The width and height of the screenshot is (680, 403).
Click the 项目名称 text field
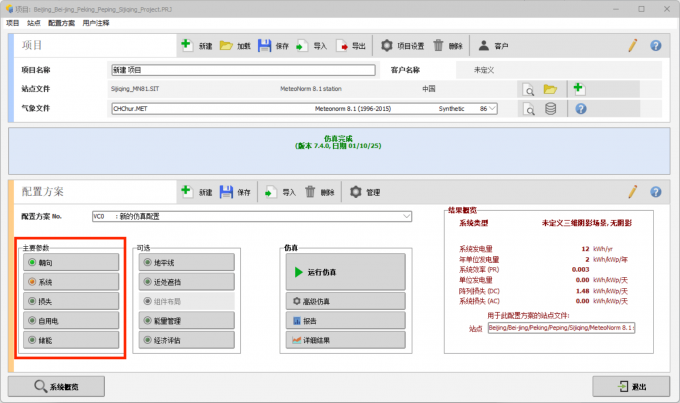[x=243, y=71]
